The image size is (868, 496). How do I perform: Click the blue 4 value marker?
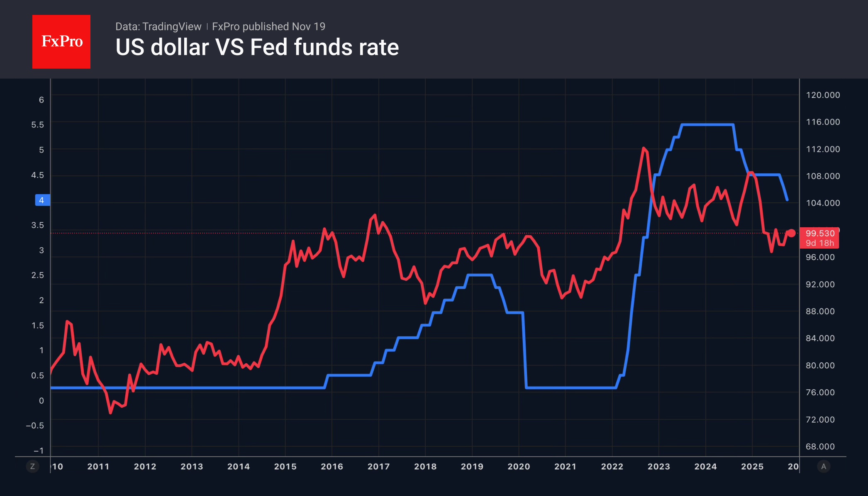pos(42,200)
